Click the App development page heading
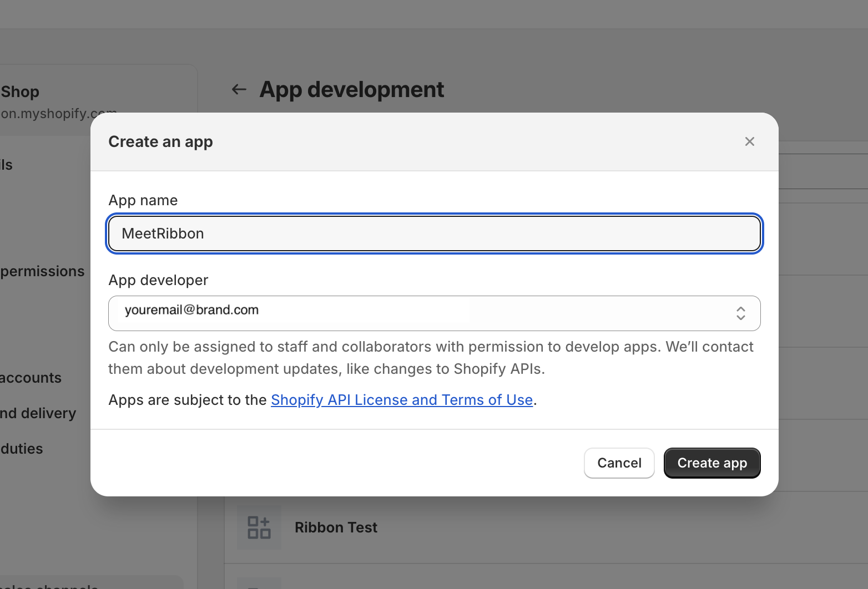This screenshot has width=868, height=589. pyautogui.click(x=351, y=89)
